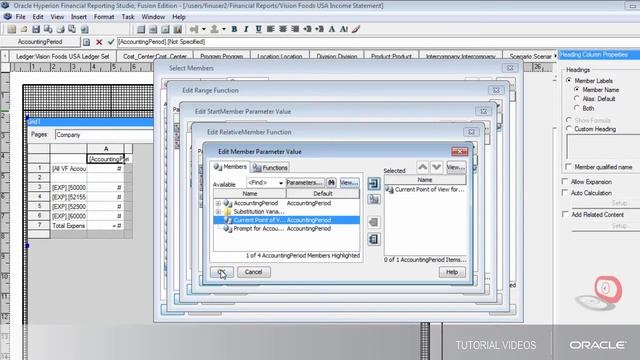Viewport: 640px width, 360px height.
Task: Toggle Underline formatting in toolbar
Action: coord(258,29)
